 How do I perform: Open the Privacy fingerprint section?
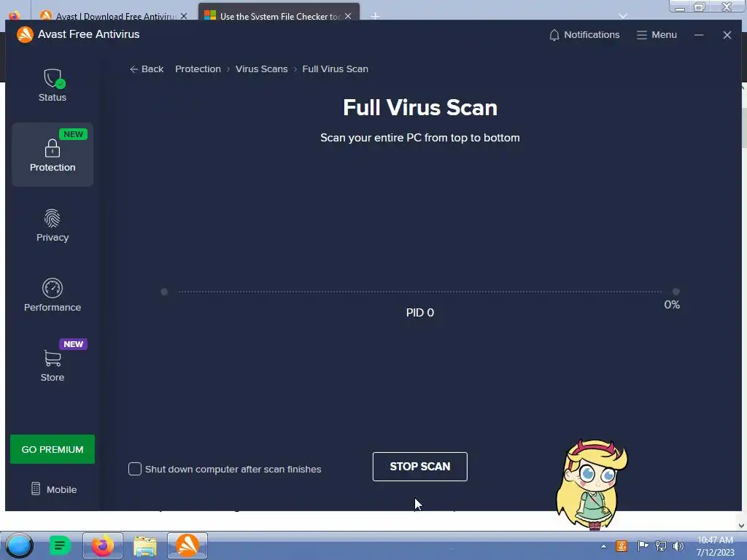[x=53, y=225]
